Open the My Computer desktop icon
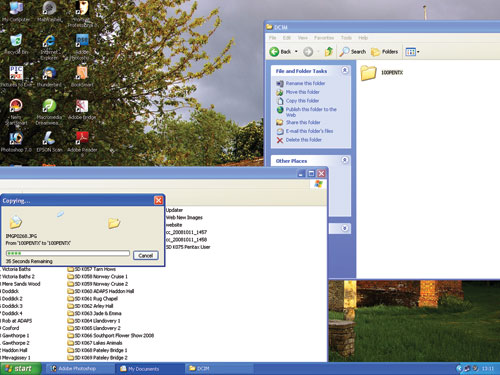Screen dimensions: 500x375 coord(16,12)
